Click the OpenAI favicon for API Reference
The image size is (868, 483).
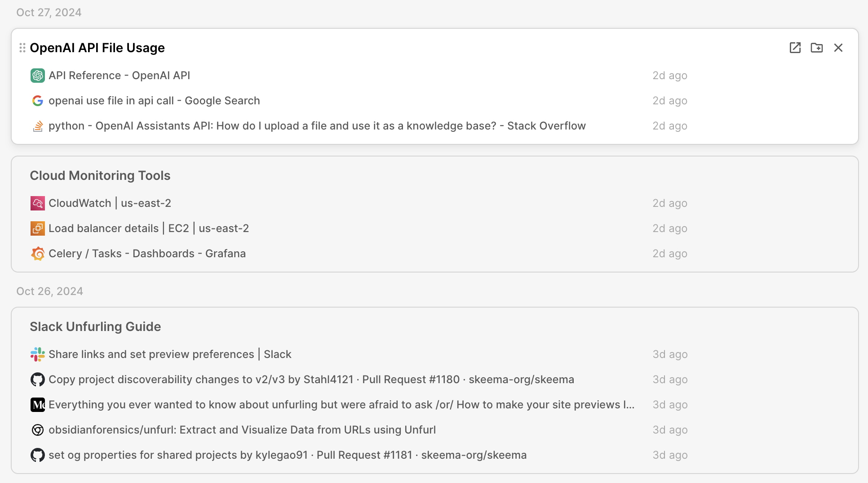38,76
